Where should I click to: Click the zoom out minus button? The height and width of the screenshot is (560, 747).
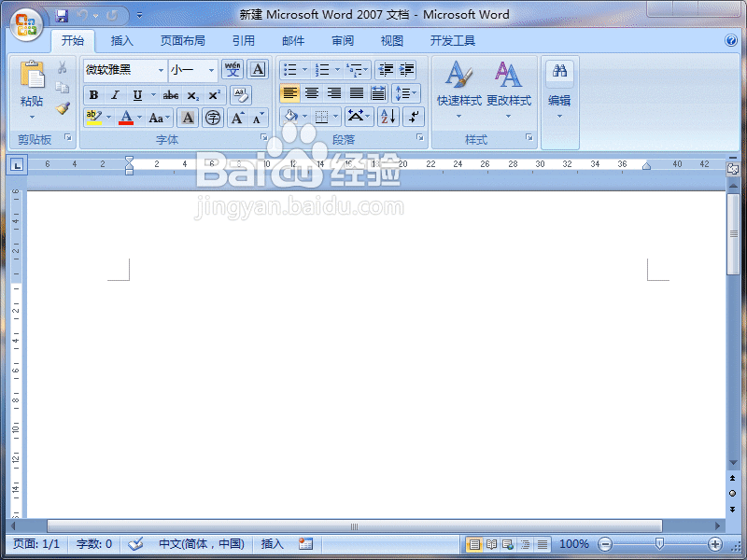604,544
